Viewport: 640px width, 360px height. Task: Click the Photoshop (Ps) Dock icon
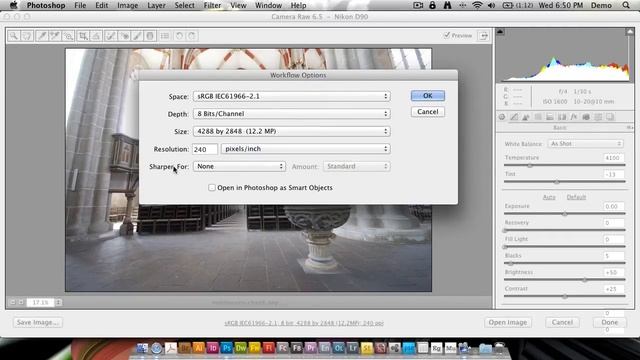pos(227,348)
